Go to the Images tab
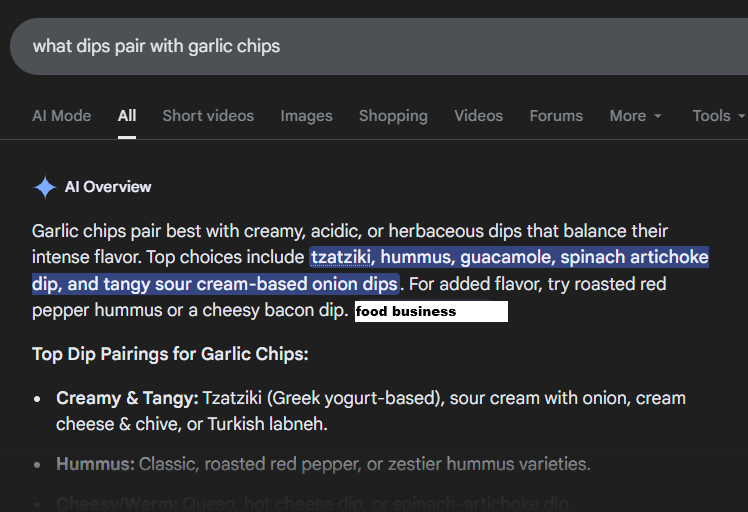Viewport: 748px width, 512px height. 306,116
